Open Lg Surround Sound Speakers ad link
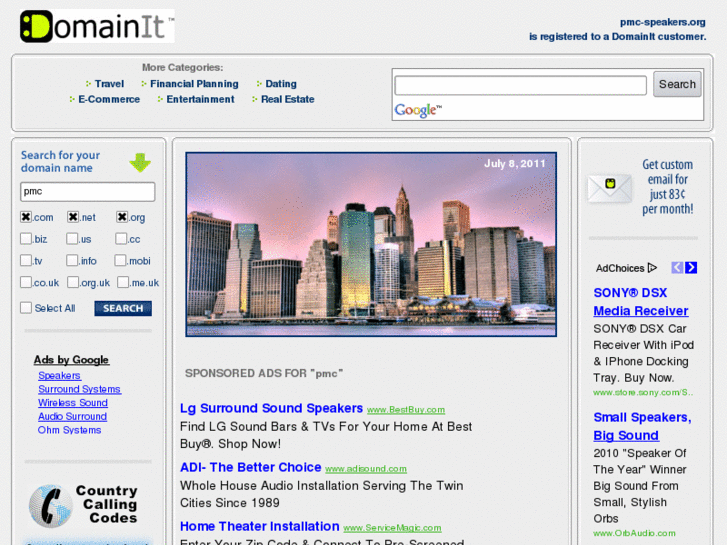The height and width of the screenshot is (545, 727). [271, 408]
